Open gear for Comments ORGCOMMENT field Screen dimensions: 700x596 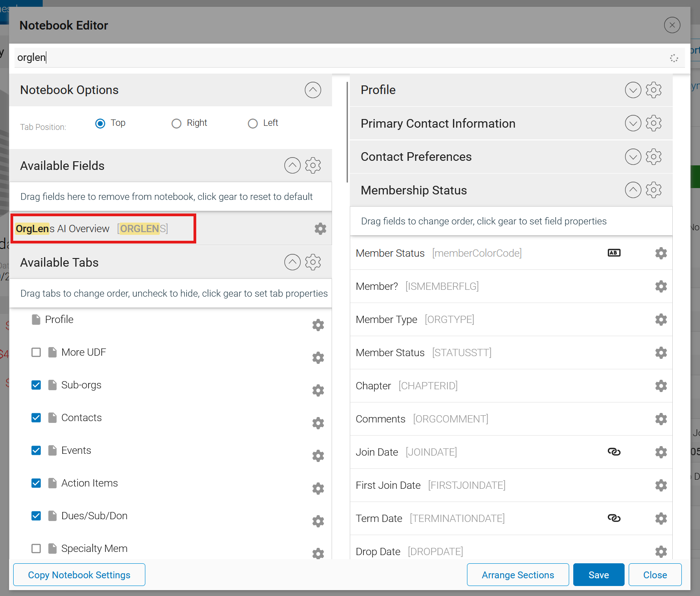(x=661, y=419)
